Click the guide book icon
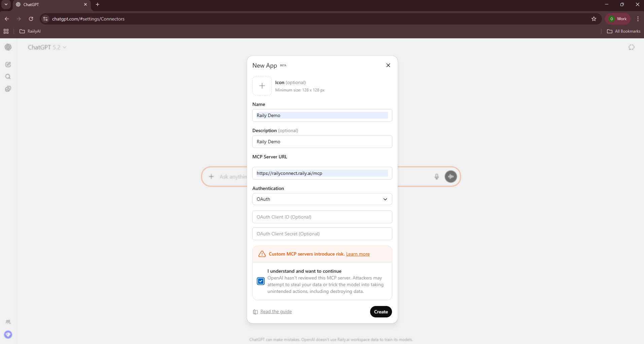 click(255, 312)
